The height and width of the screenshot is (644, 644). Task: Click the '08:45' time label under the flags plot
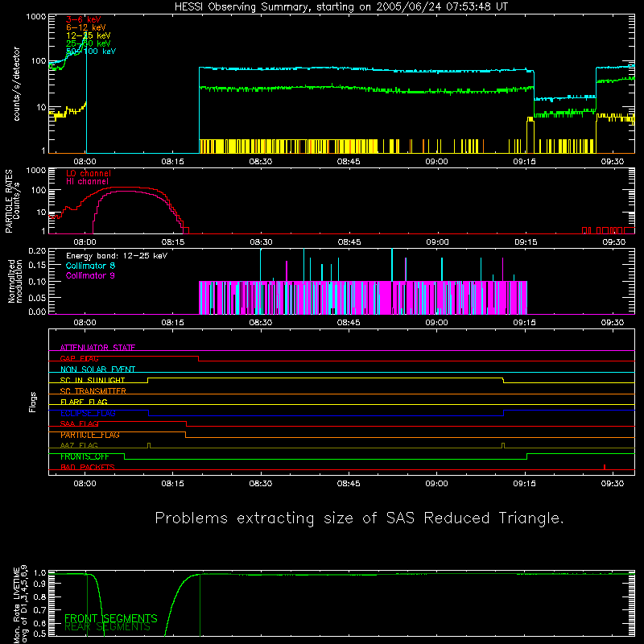point(349,484)
